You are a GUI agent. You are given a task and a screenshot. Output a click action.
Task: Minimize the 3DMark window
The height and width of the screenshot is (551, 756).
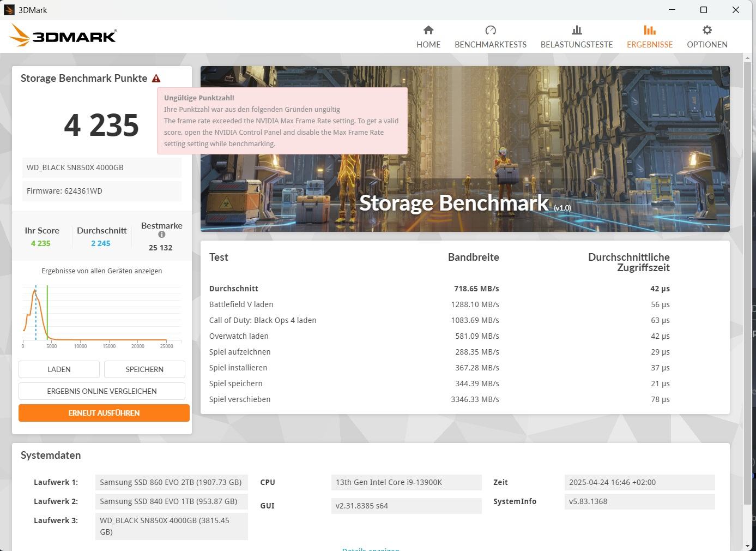(x=672, y=10)
